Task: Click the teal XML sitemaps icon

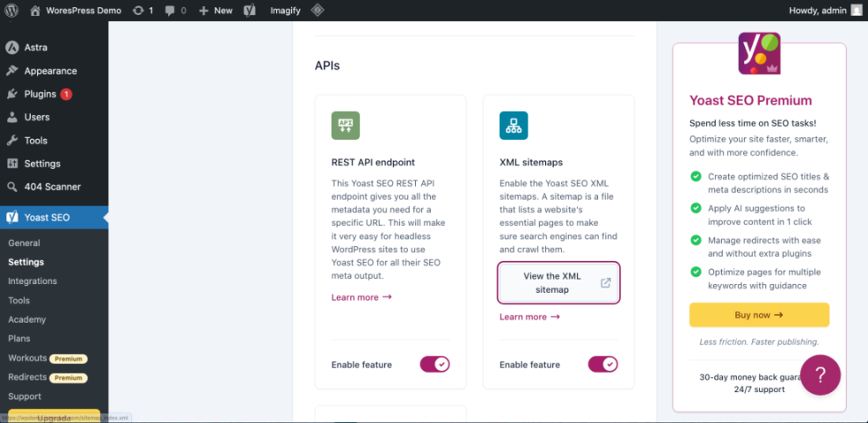Action: [x=514, y=126]
